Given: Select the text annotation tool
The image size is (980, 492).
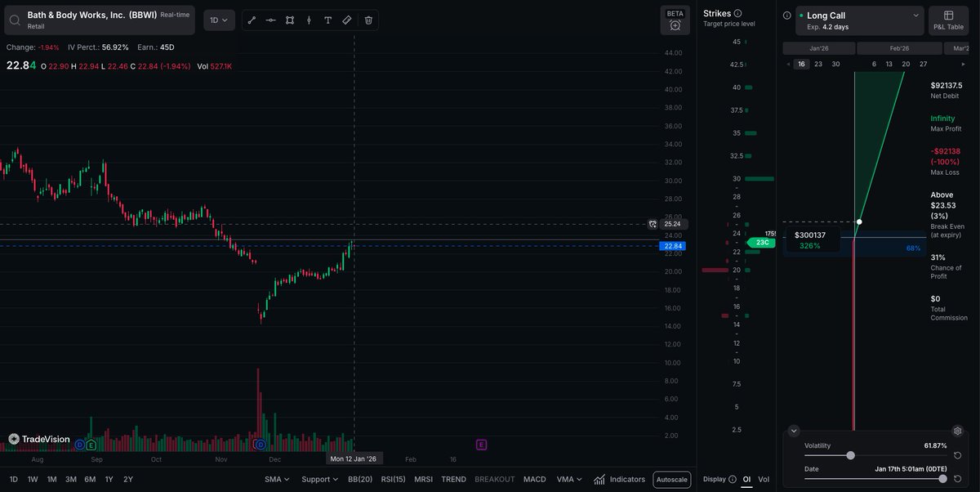Looking at the screenshot, I should pyautogui.click(x=327, y=20).
